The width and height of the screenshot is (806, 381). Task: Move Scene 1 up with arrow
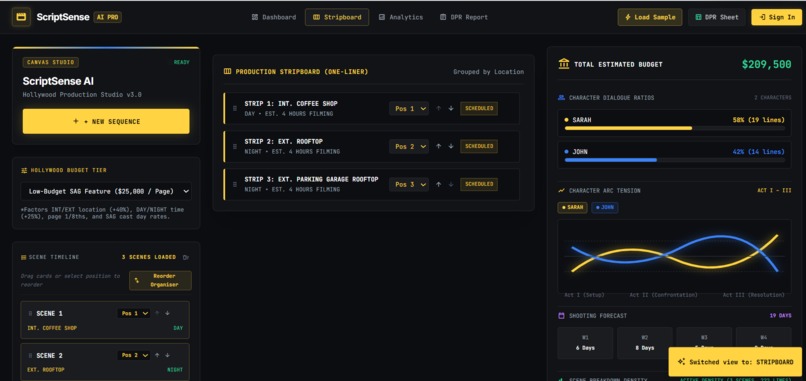point(157,313)
